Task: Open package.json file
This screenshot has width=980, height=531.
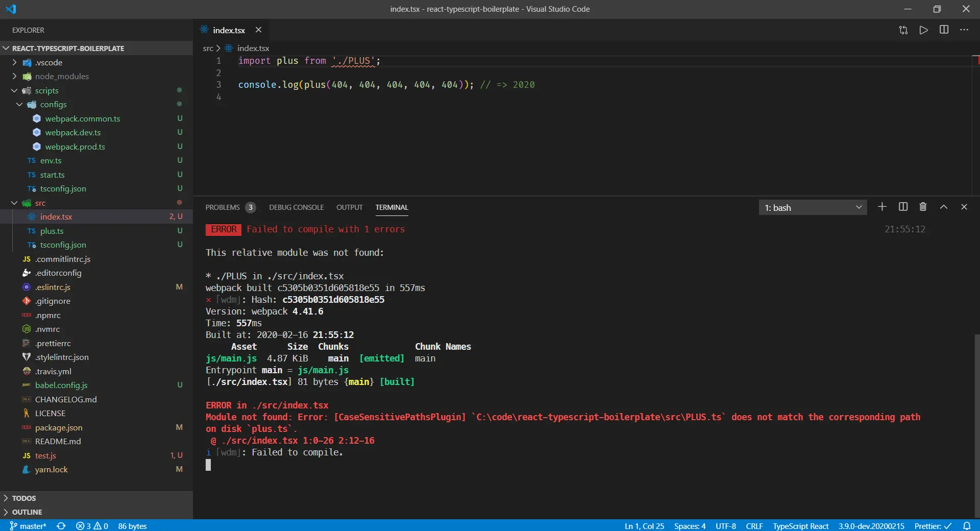Action: tap(96, 427)
